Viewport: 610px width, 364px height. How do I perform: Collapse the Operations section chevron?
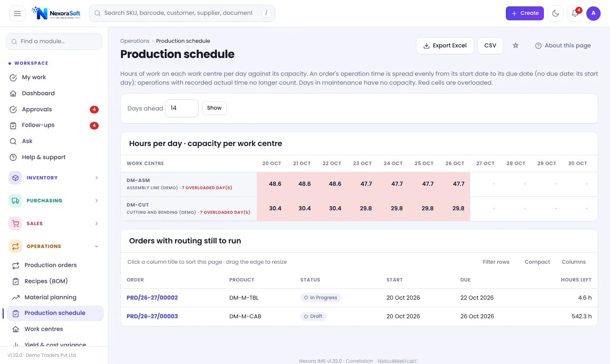pyautogui.click(x=97, y=246)
